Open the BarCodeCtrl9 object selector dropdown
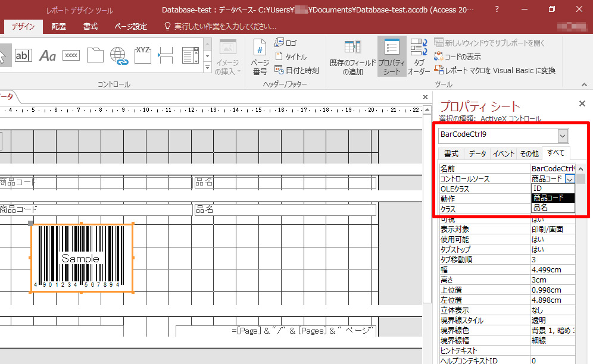Screen dimensions: 593x364 [x=563, y=136]
